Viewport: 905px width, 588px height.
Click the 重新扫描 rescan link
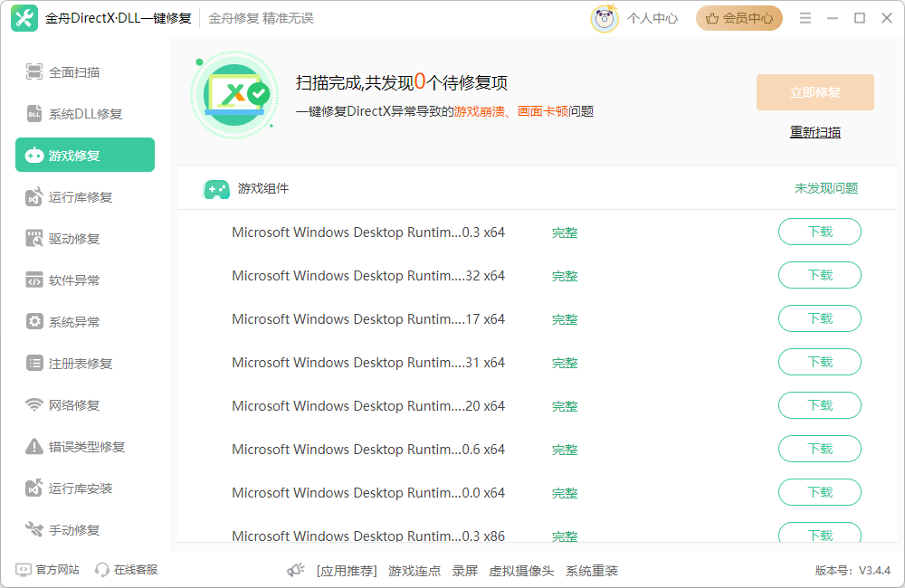[x=814, y=132]
